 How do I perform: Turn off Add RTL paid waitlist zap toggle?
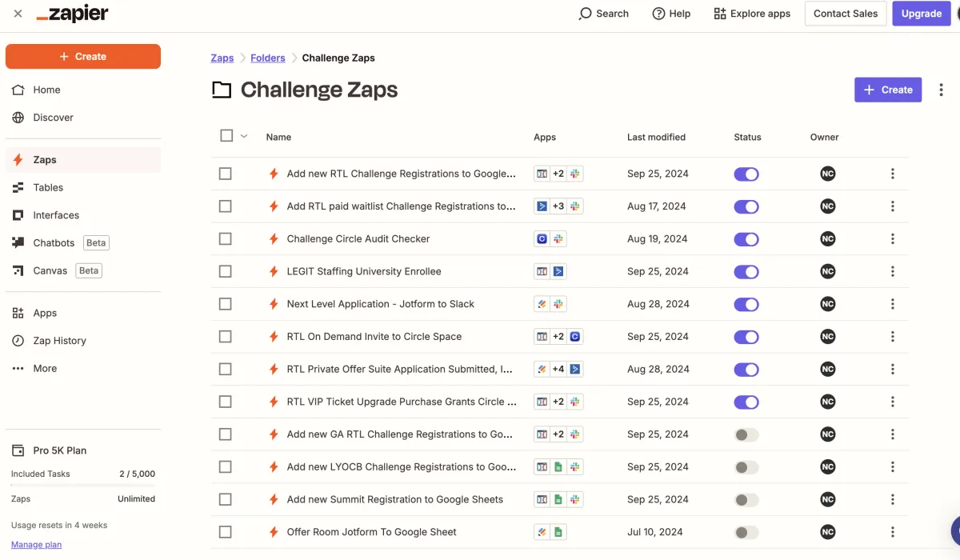(746, 206)
